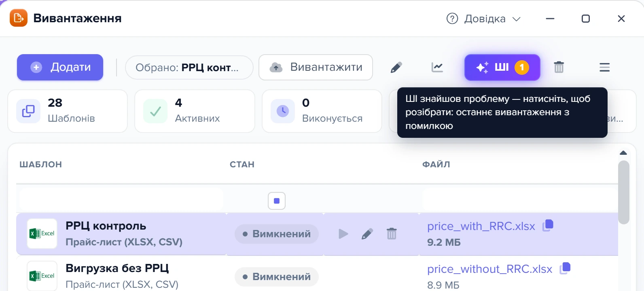The image size is (644, 291).
Task: Click Excel icon of РРЦ контроль row
Action: (42, 234)
